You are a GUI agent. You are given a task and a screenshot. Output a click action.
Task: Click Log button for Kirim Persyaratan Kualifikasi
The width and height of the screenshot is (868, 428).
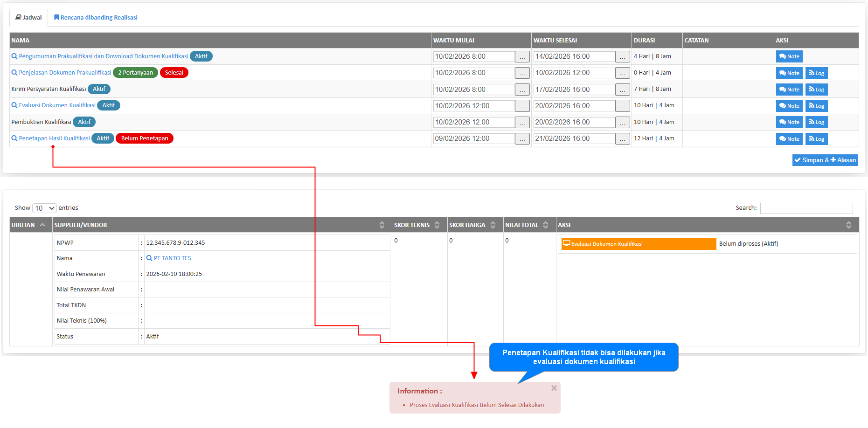tap(816, 90)
